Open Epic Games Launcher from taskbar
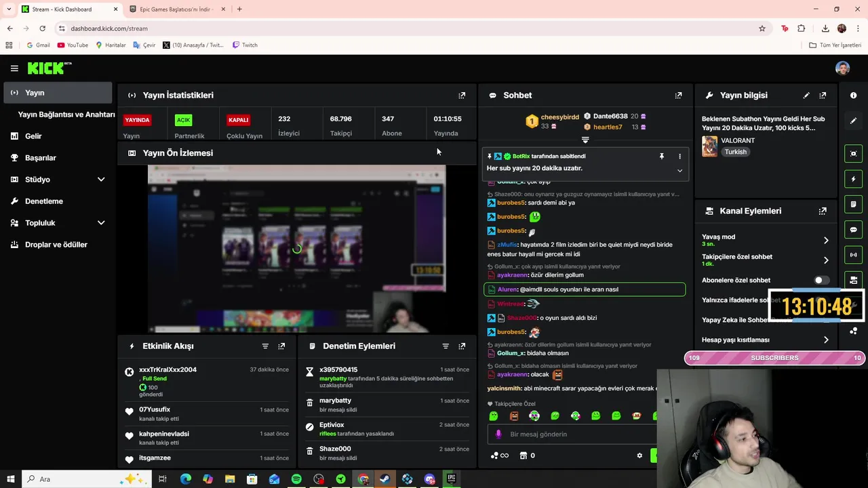Viewport: 868px width, 488px height. 452,479
